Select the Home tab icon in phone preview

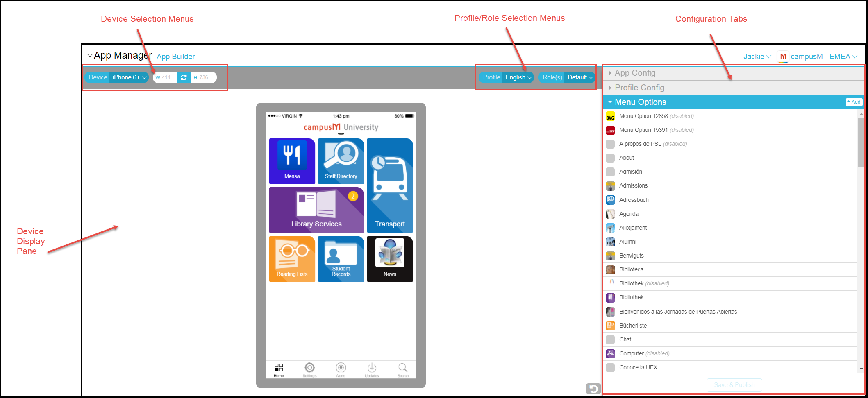point(279,367)
